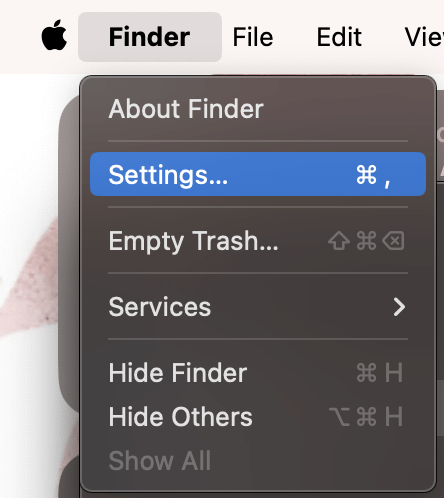Image resolution: width=444 pixels, height=498 pixels.
Task: Click the chevron arrow beside Services
Action: 399,307
